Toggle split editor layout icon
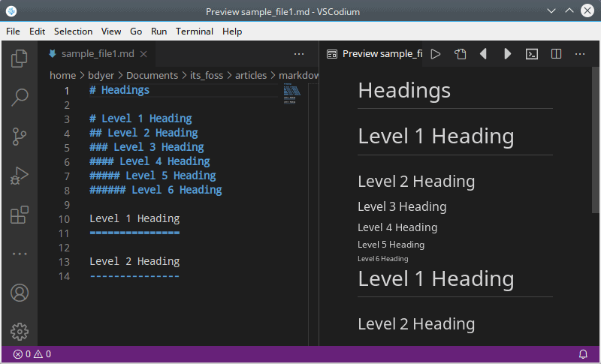The height and width of the screenshot is (364, 601). click(556, 54)
